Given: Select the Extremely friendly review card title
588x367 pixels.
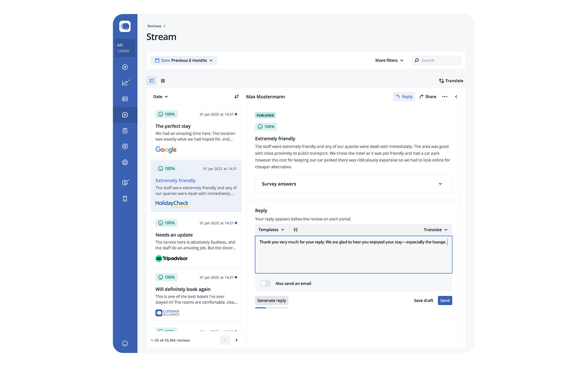Looking at the screenshot, I should tap(175, 180).
